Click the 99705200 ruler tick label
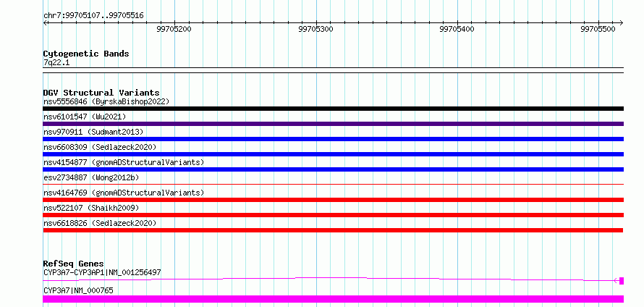Viewport: 644px width, 307px height. coord(174,29)
